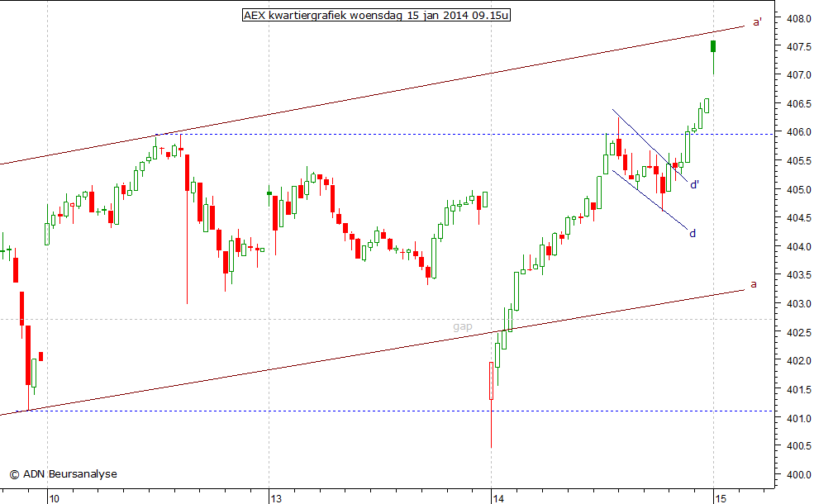This screenshot has width=814, height=504.
Task: Click the 401.5 price axis label
Action: (x=798, y=389)
